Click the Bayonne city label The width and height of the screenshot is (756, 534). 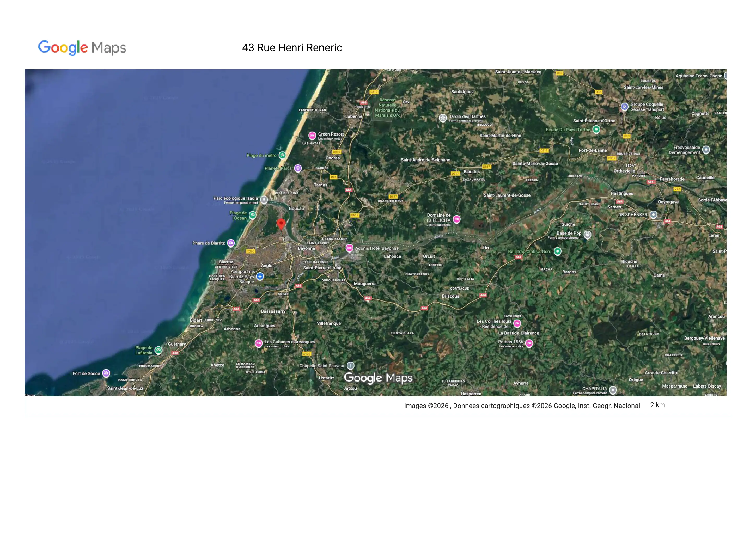tap(306, 248)
